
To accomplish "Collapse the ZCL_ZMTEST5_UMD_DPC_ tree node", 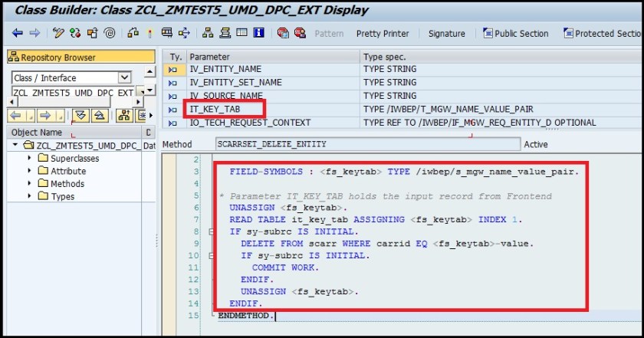I will pyautogui.click(x=15, y=145).
